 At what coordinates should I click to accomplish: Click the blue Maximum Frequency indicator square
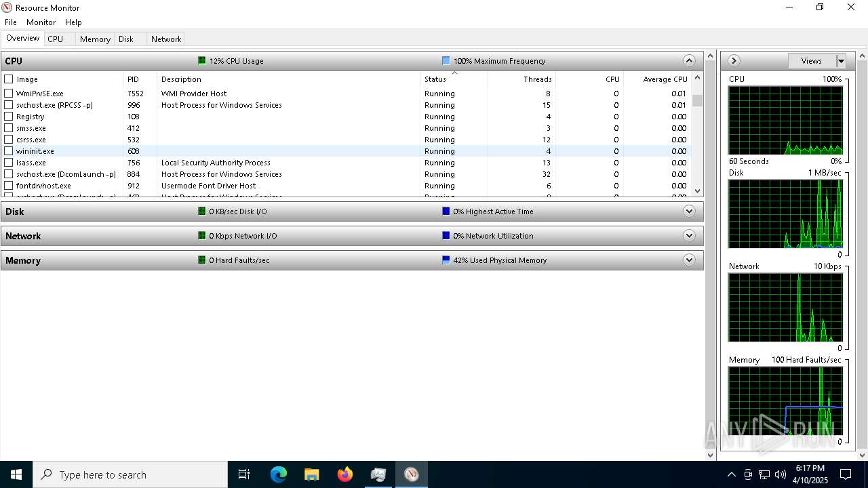(x=446, y=60)
